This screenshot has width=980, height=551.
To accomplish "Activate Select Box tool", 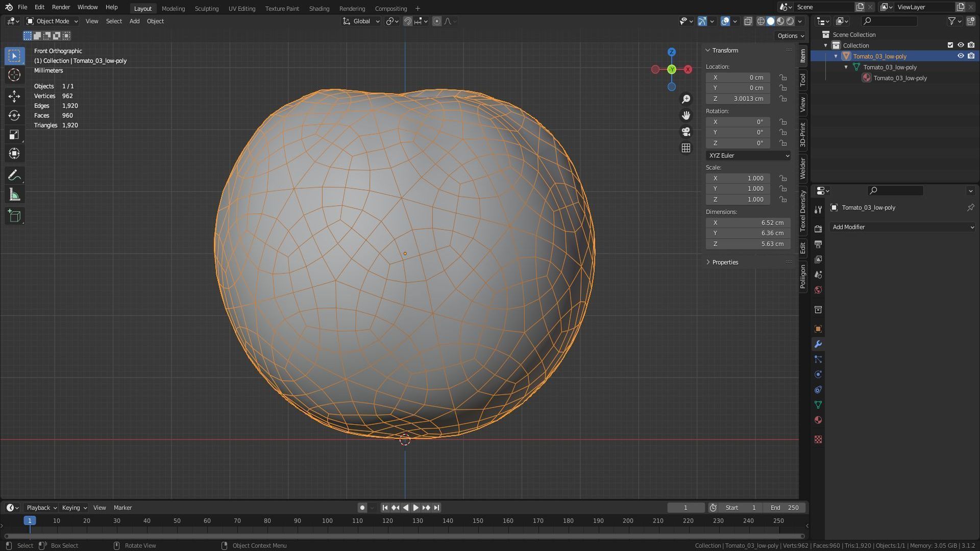I will [x=14, y=56].
